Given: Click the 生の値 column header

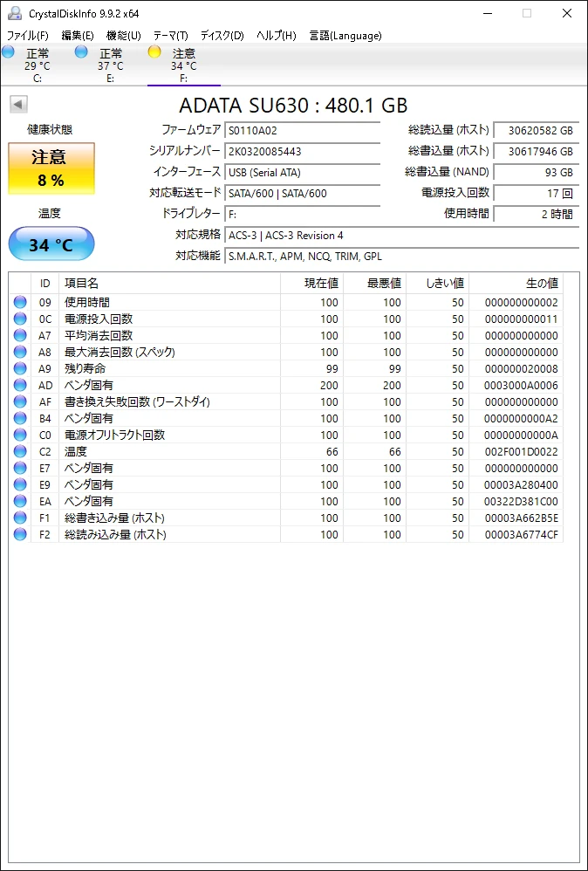Looking at the screenshot, I should (516, 284).
